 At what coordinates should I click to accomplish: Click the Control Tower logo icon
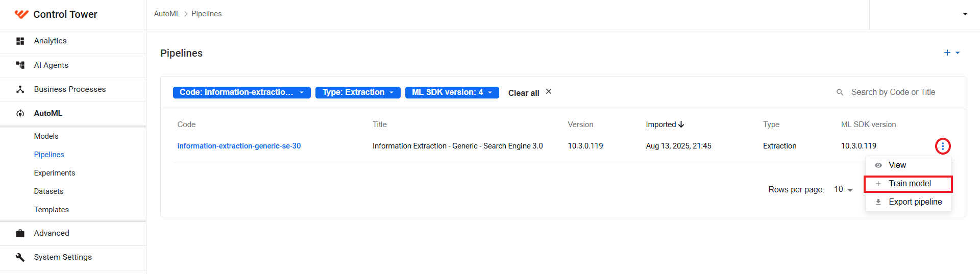tap(21, 14)
